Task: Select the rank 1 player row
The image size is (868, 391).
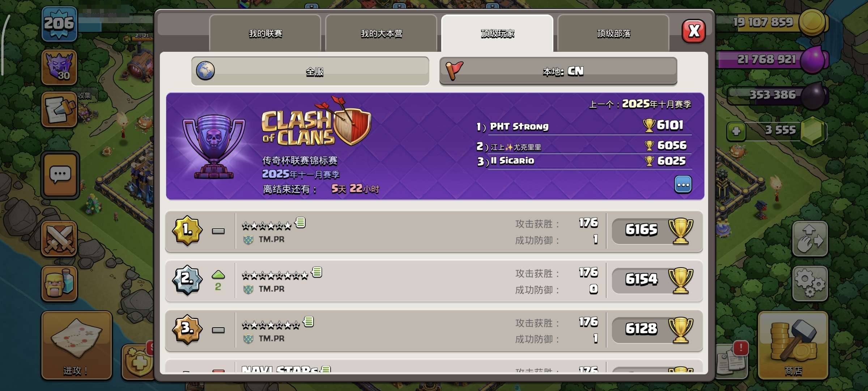Action: [434, 231]
